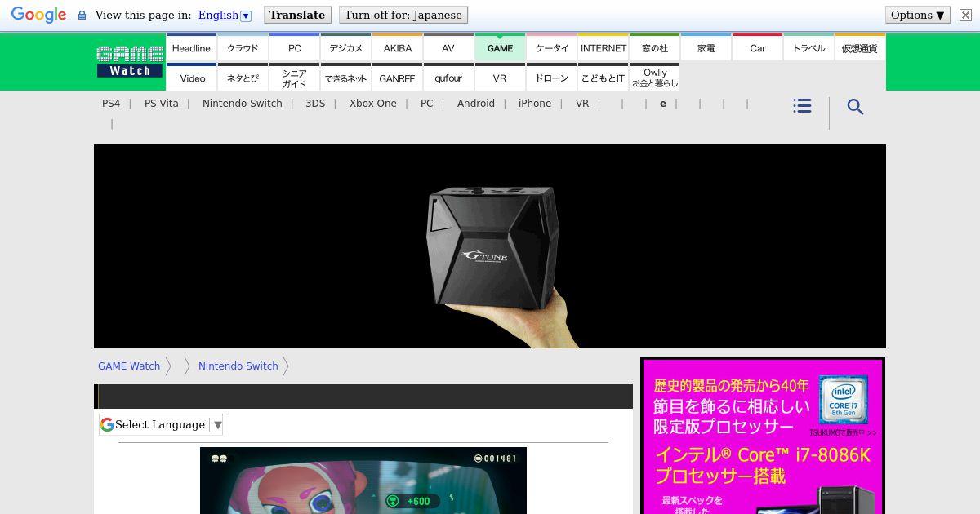
Task: Open the デジカメ tab
Action: 345,47
